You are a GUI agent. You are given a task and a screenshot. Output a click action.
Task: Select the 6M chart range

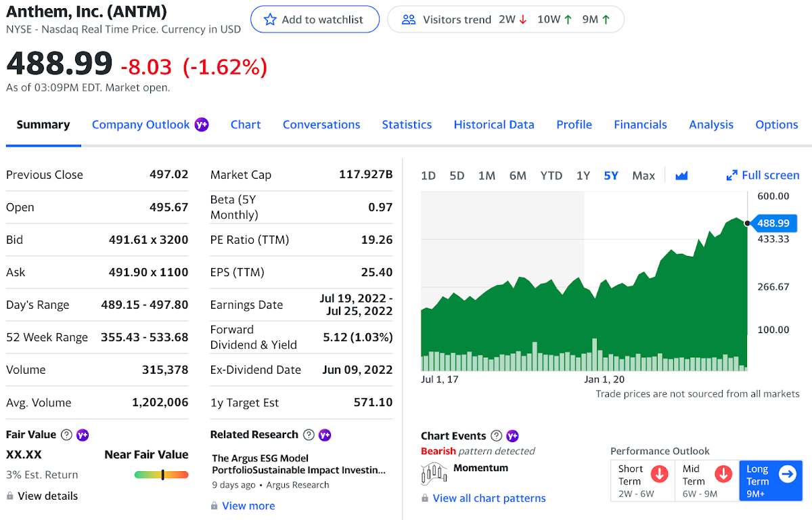pyautogui.click(x=518, y=175)
